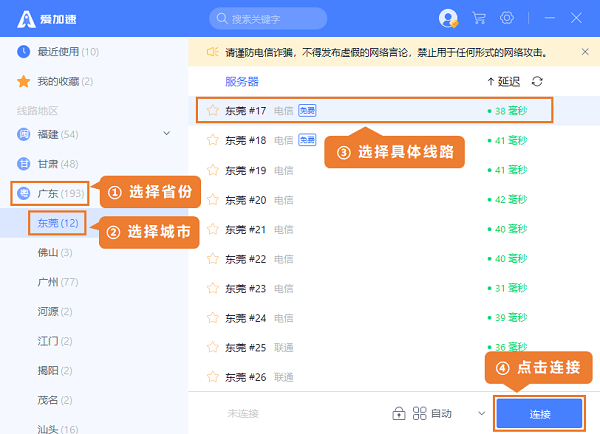The image size is (600, 434).
Task: Favorite 东莞 #24 with its star
Action: 213,318
